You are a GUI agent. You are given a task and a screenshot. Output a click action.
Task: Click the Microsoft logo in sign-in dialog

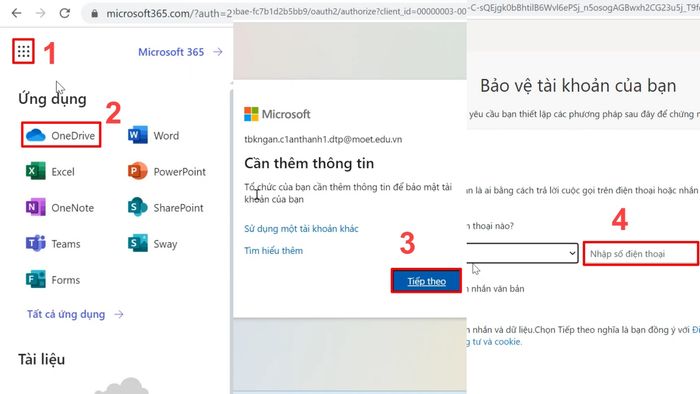tap(277, 114)
